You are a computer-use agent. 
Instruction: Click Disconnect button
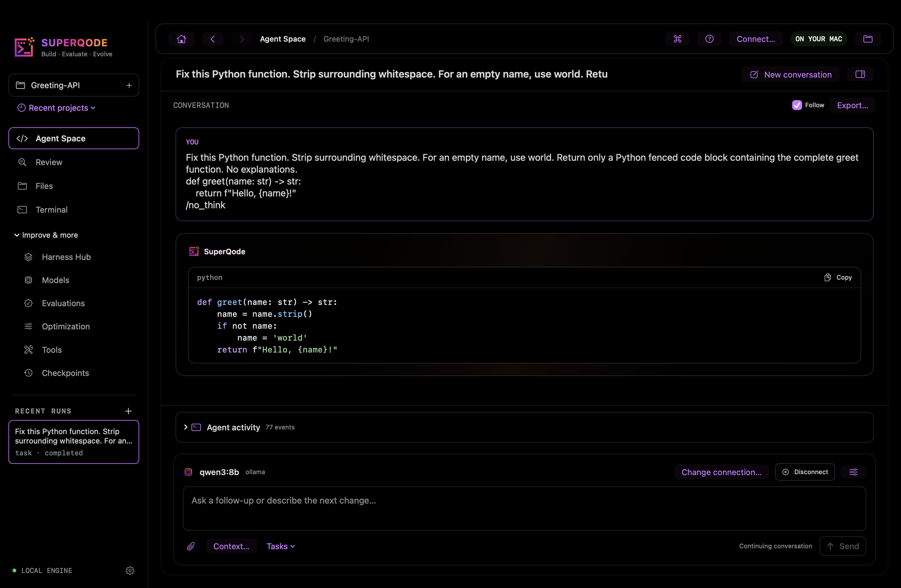805,472
